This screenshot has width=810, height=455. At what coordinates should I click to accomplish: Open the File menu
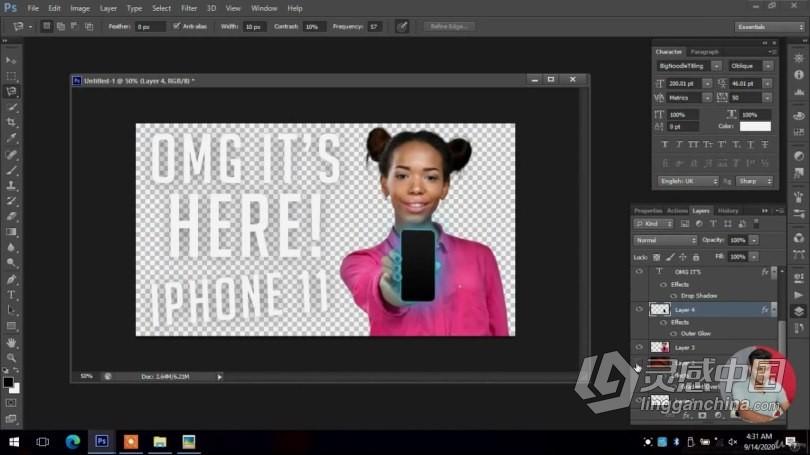(x=33, y=8)
